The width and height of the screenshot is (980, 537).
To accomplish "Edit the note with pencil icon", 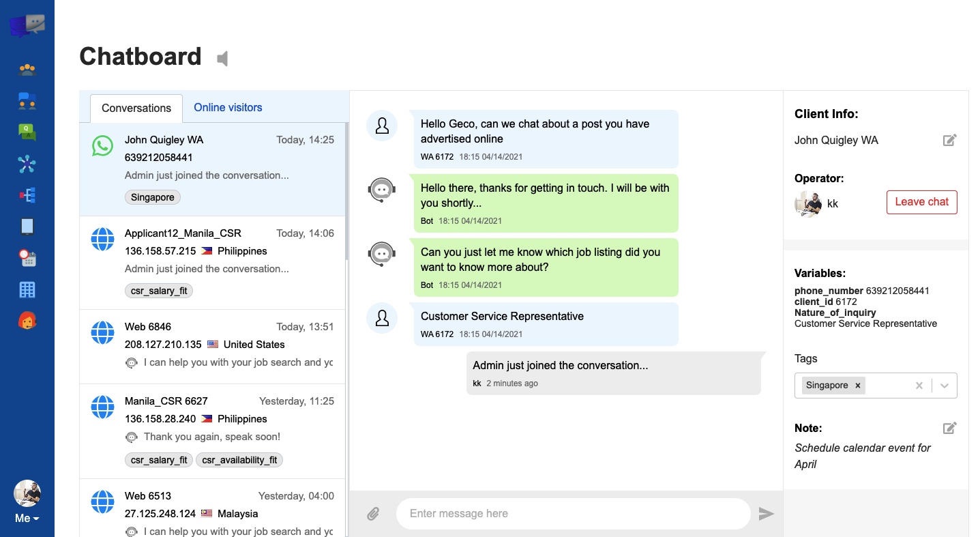I will [949, 428].
